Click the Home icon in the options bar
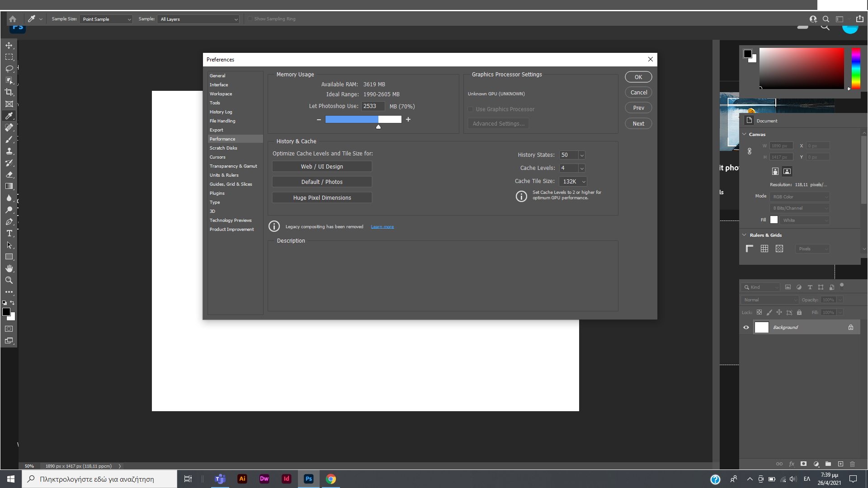This screenshot has height=488, width=868. (12, 19)
